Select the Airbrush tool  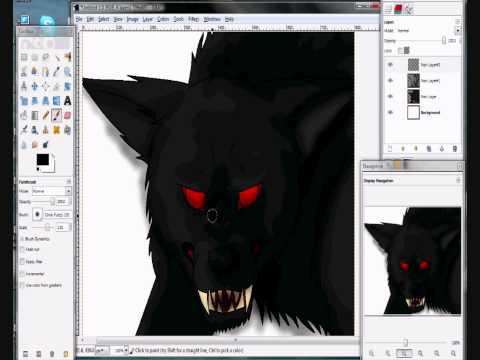click(24, 130)
